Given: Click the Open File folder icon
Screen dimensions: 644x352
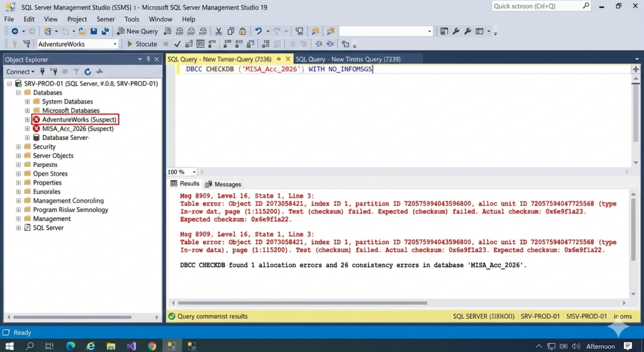Looking at the screenshot, I should tap(82, 31).
